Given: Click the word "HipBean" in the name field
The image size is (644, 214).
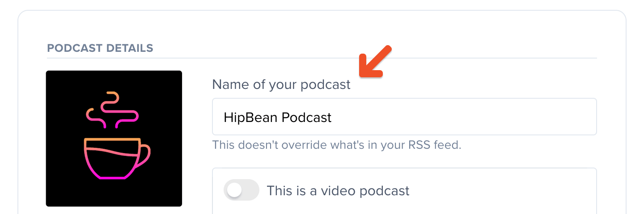Looking at the screenshot, I should pos(251,117).
